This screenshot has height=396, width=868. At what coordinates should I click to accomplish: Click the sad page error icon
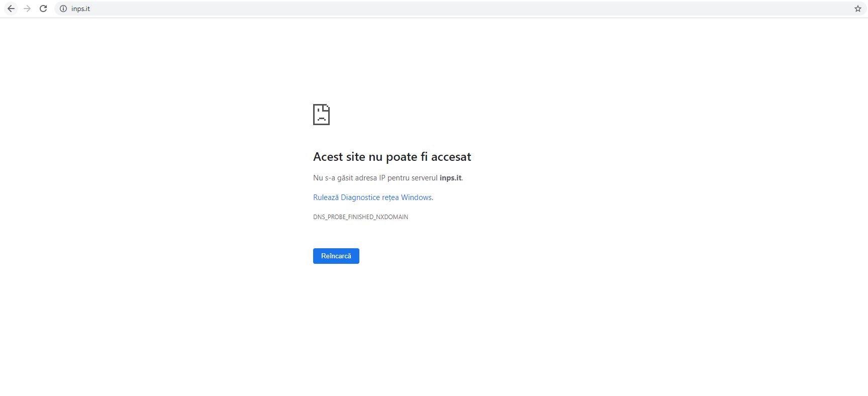(x=322, y=115)
